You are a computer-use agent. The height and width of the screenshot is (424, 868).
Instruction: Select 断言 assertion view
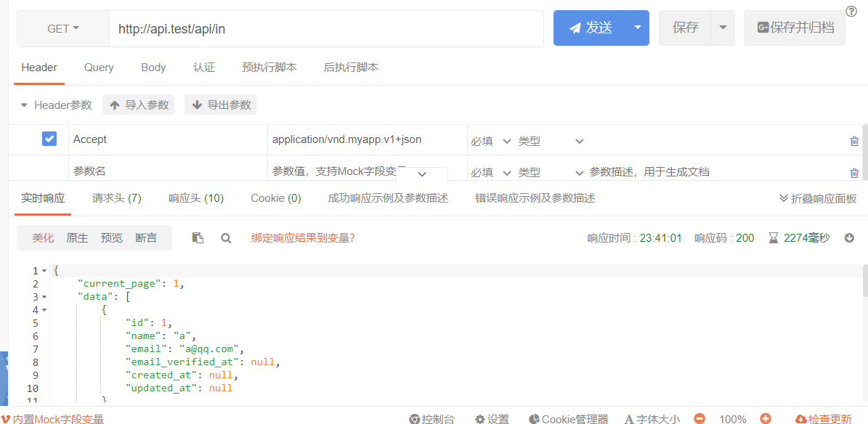point(146,238)
